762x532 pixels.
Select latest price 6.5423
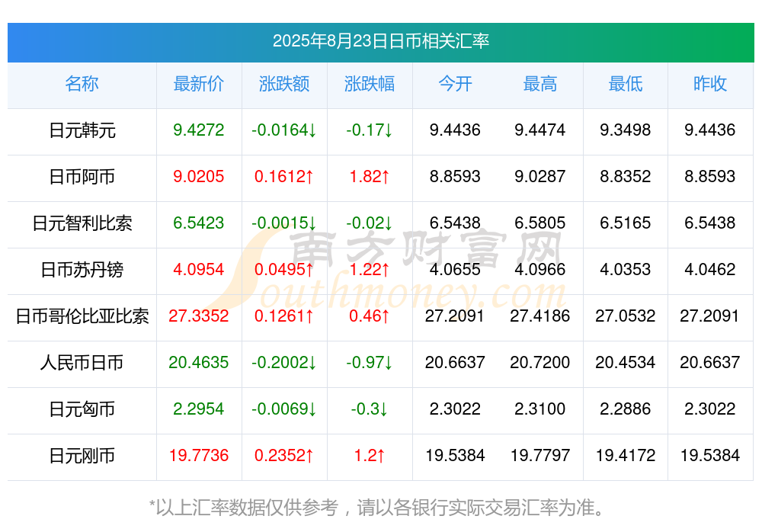(x=199, y=223)
